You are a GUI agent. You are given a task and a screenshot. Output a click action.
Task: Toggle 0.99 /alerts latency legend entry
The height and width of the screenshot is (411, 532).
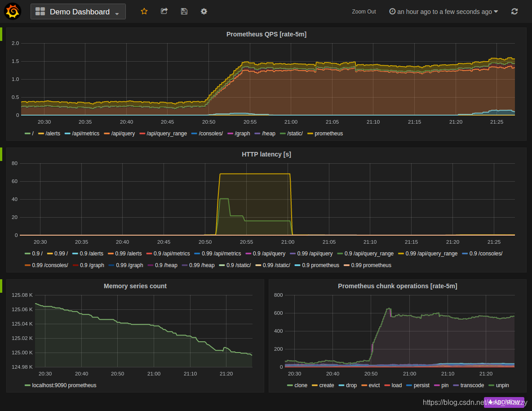[125, 254]
